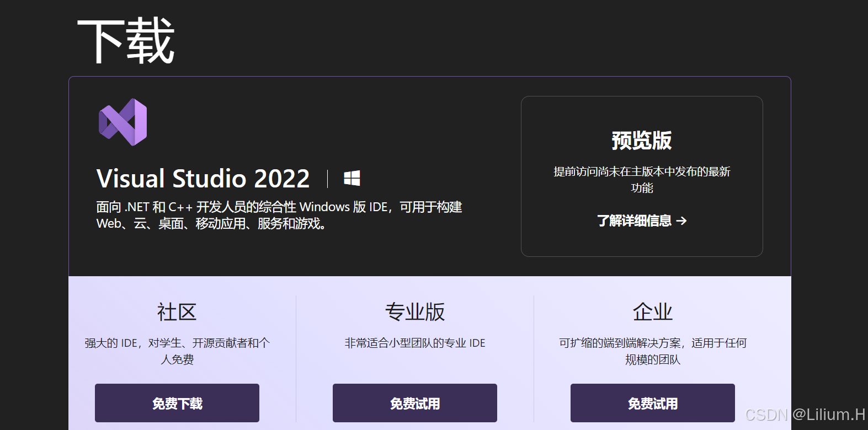Download Community edition via 免费下载 button

[x=177, y=403]
